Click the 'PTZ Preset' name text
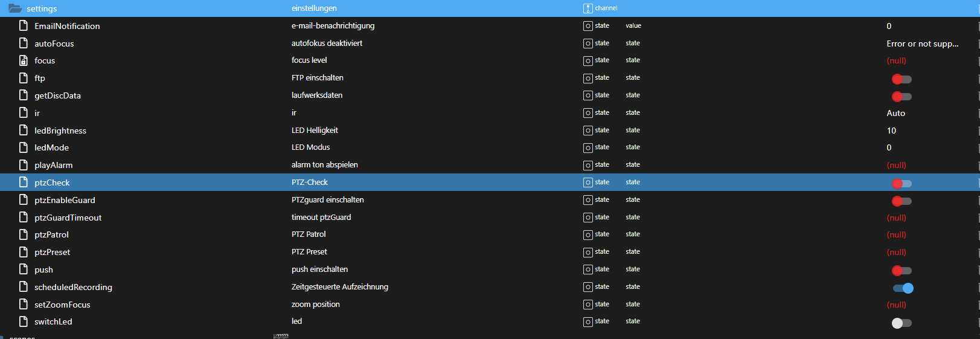This screenshot has width=980, height=339. click(x=309, y=252)
